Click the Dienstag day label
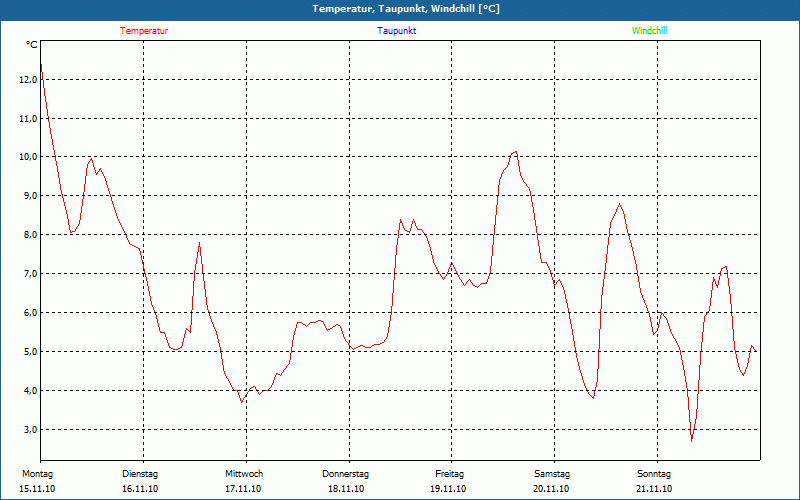 (x=140, y=474)
